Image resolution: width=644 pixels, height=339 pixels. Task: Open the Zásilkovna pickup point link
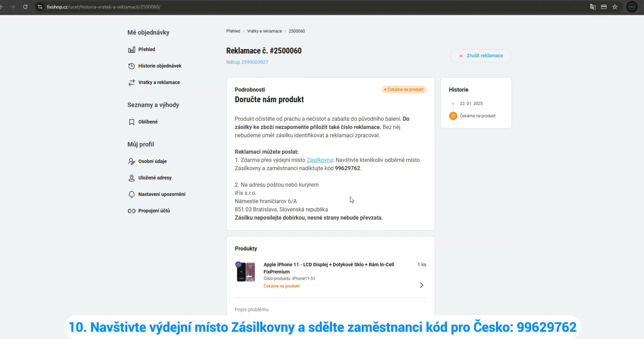319,160
